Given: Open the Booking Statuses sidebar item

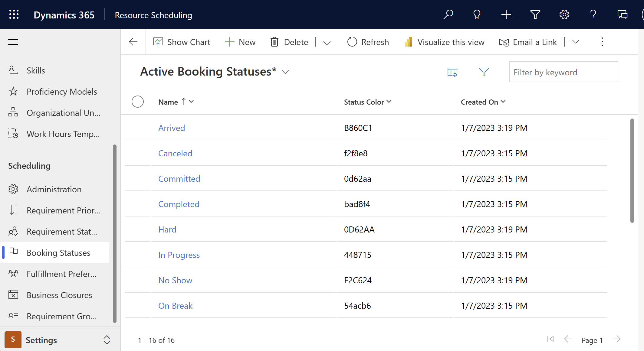Looking at the screenshot, I should click(x=58, y=252).
